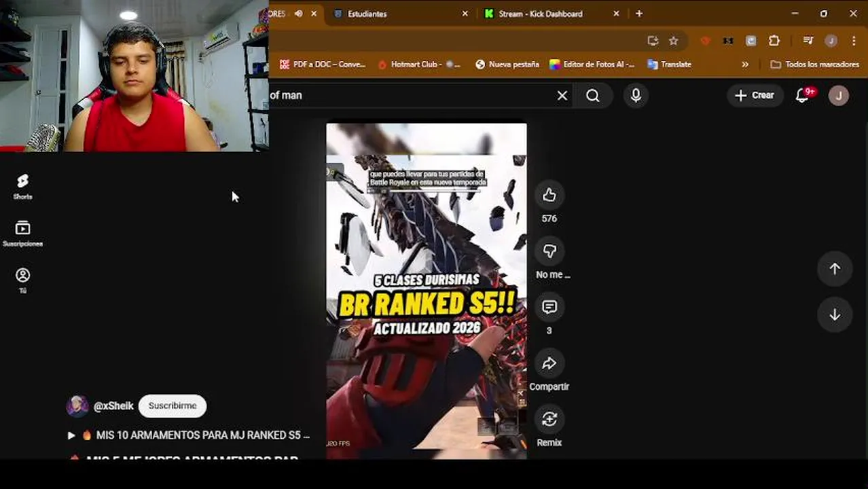Click the red Brave-style shield extension icon
The image size is (868, 489).
pos(706,41)
